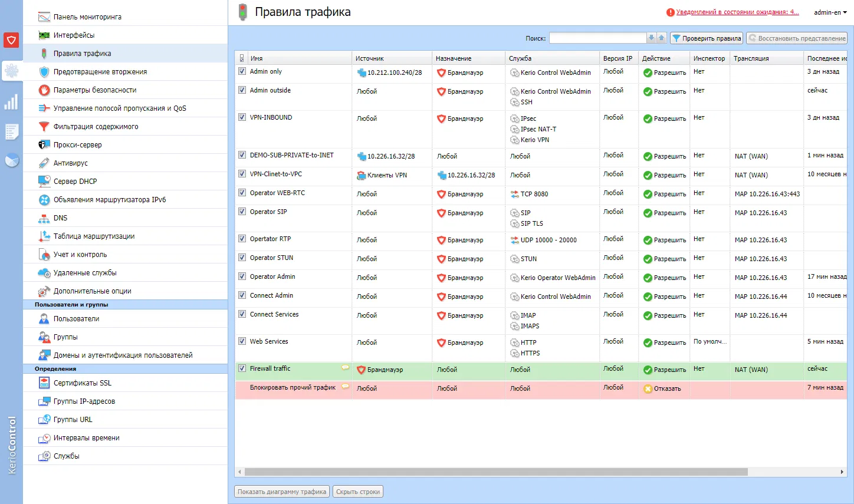Click the Прокси-сервер icon
Image resolution: width=854 pixels, height=504 pixels.
coord(44,145)
